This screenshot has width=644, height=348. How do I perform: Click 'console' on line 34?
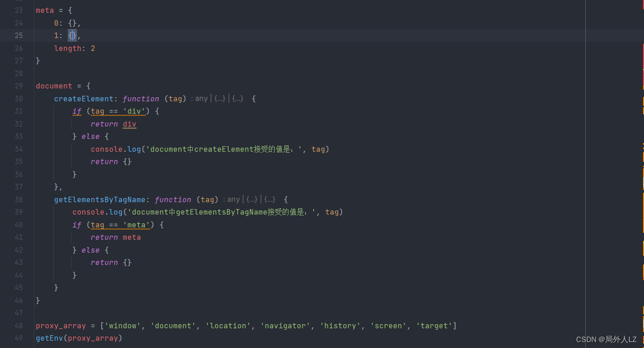(107, 149)
